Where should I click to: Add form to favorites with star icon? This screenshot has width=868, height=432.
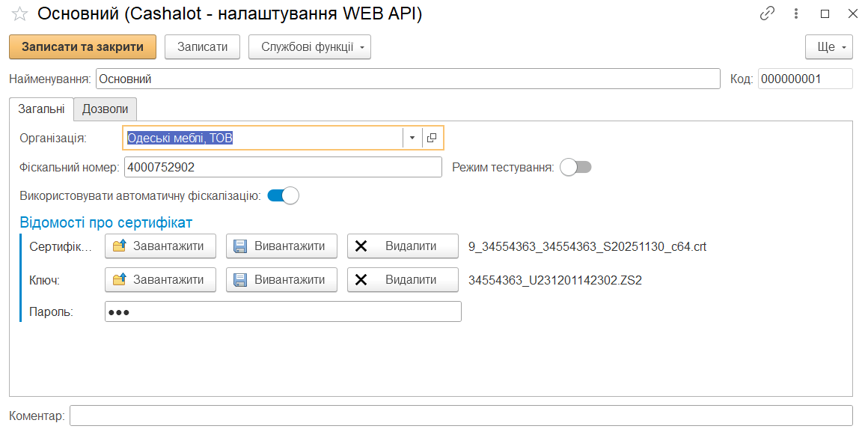[x=19, y=14]
